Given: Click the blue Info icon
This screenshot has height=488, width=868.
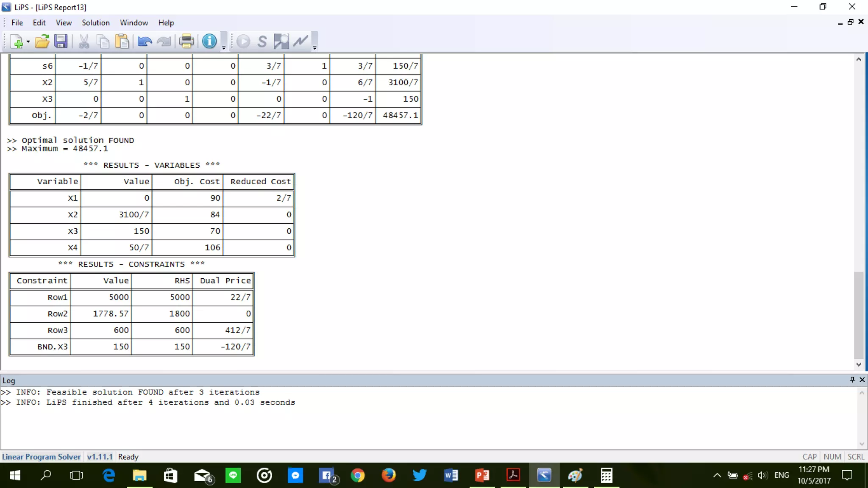Looking at the screenshot, I should click(x=209, y=42).
